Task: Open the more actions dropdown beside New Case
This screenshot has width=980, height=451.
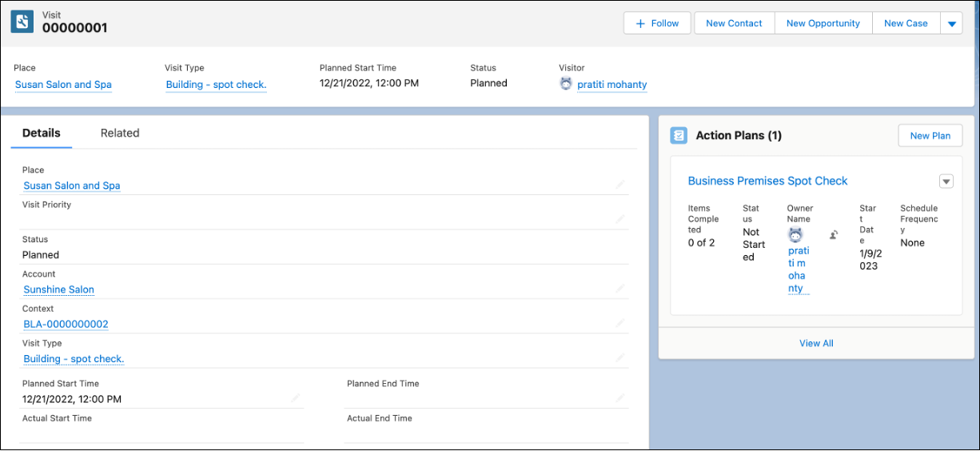Action: [x=951, y=23]
